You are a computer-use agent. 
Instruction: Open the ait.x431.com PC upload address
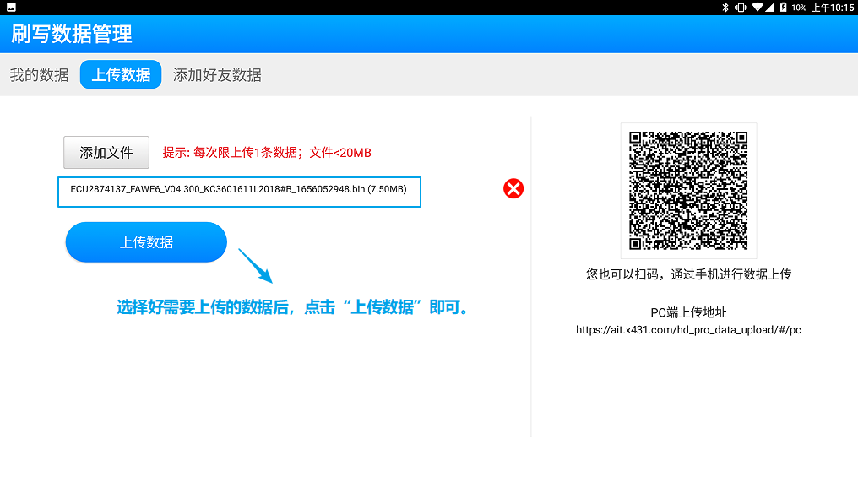coord(688,330)
